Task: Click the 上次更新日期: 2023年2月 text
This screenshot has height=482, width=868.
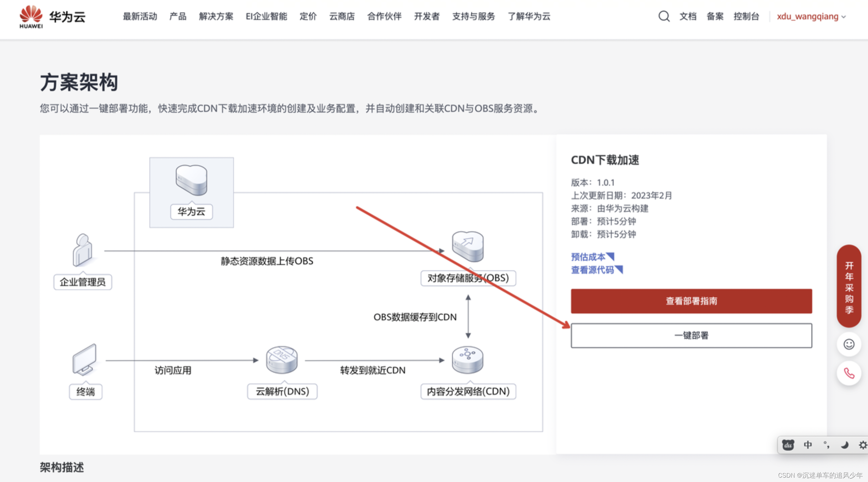Action: click(621, 195)
